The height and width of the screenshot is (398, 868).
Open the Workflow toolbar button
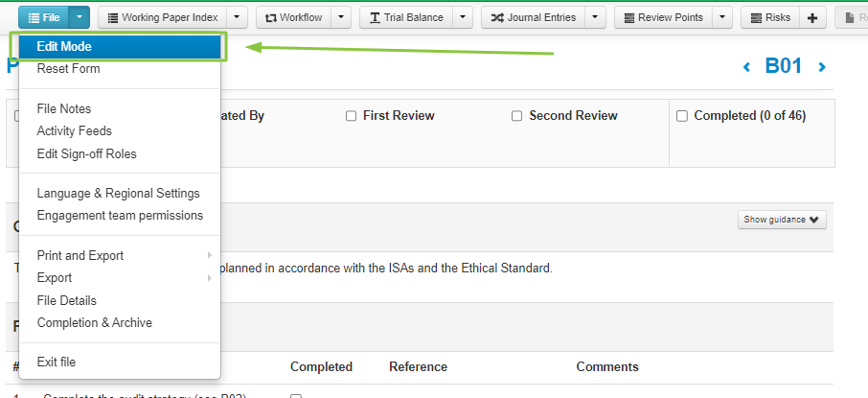[293, 17]
